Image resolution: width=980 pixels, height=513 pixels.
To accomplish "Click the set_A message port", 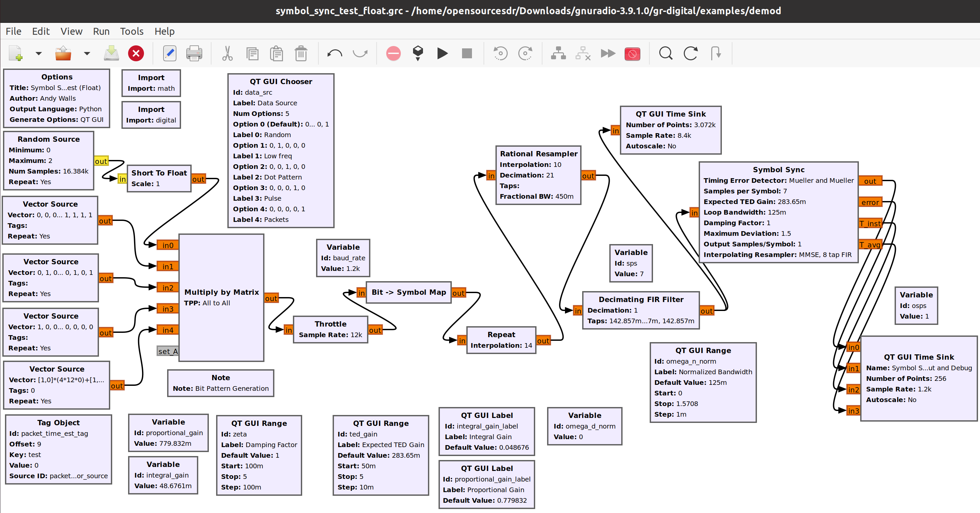I will (x=168, y=351).
